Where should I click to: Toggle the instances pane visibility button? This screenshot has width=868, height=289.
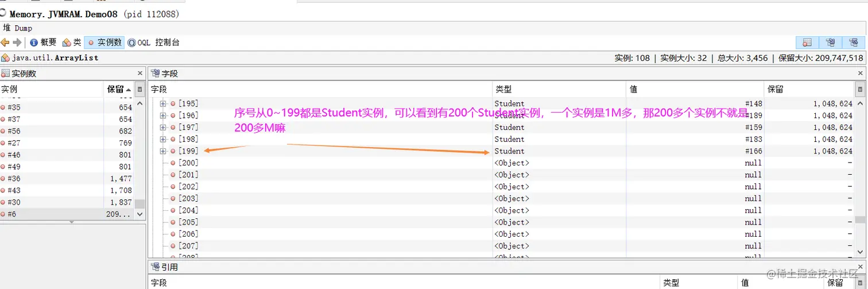807,43
